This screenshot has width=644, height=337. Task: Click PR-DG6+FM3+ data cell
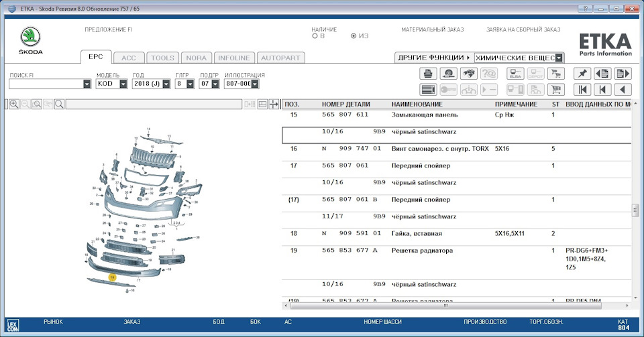click(586, 259)
